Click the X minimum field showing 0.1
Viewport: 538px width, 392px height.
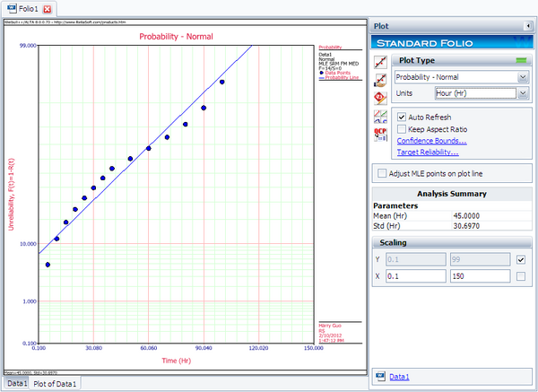416,276
